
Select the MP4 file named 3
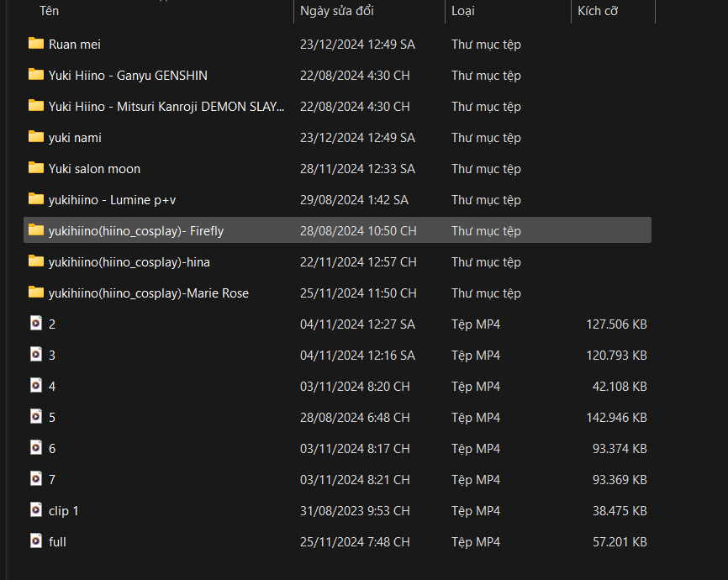click(x=52, y=355)
